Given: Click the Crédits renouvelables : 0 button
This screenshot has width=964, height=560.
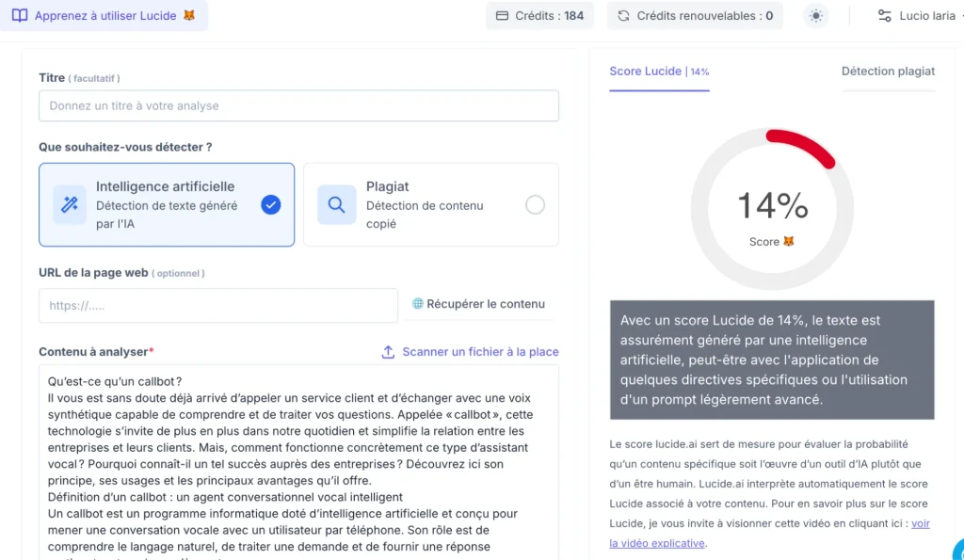Looking at the screenshot, I should click(x=695, y=16).
